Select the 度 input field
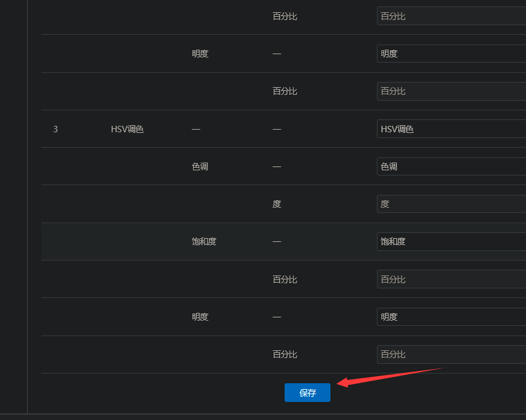The height and width of the screenshot is (420, 526). [x=452, y=204]
